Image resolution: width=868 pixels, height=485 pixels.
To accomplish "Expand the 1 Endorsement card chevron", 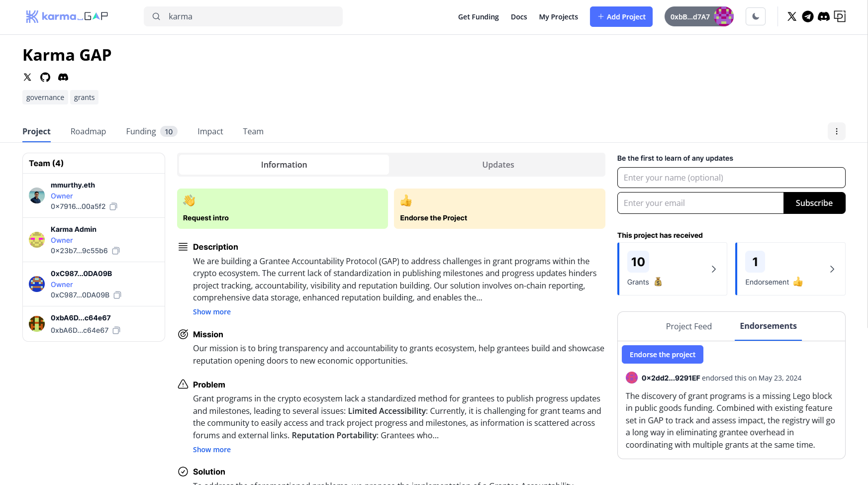I will (x=832, y=269).
